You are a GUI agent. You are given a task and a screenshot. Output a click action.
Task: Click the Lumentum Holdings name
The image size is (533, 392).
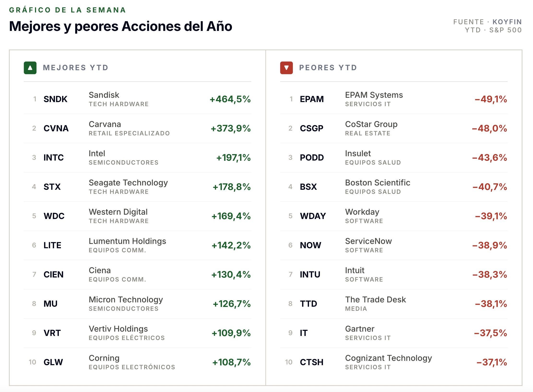127,241
